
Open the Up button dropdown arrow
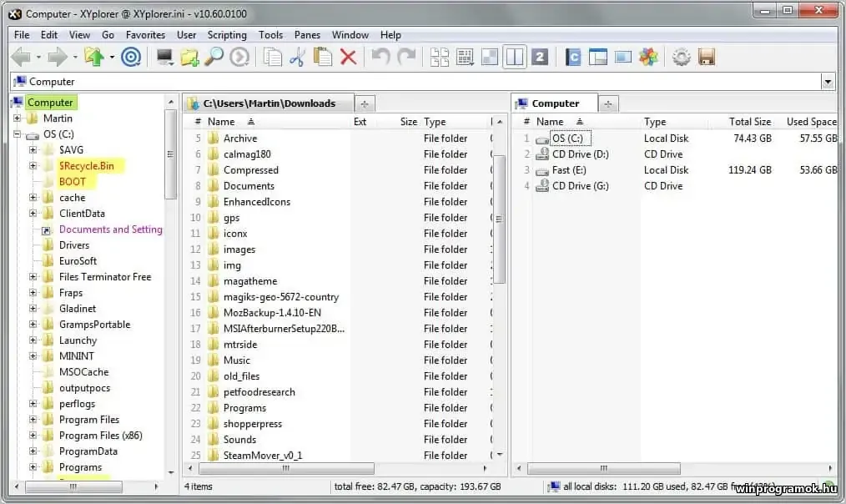(112, 57)
